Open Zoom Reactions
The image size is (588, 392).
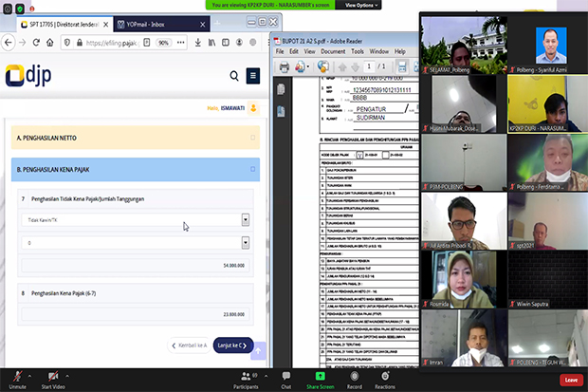click(x=385, y=380)
